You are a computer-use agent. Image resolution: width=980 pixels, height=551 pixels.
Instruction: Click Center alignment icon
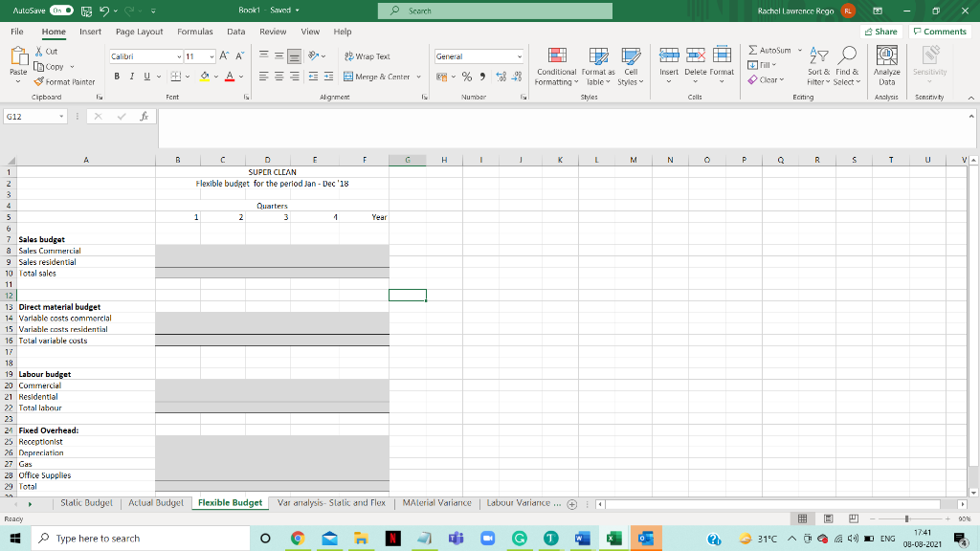[x=278, y=77]
